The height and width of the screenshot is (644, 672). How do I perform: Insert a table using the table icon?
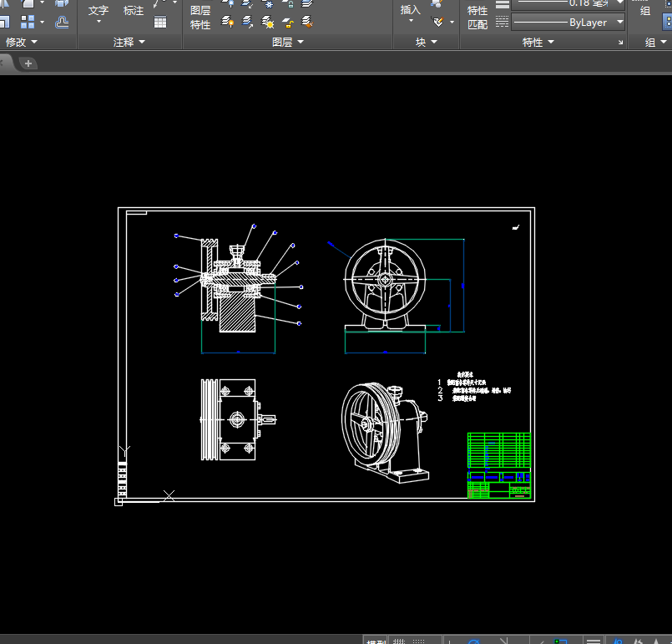159,22
